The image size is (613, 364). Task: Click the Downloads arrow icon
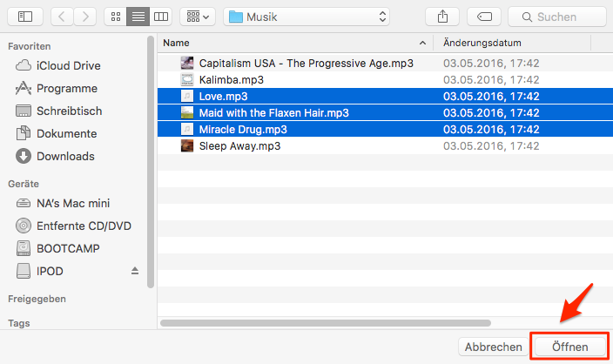[x=24, y=156]
